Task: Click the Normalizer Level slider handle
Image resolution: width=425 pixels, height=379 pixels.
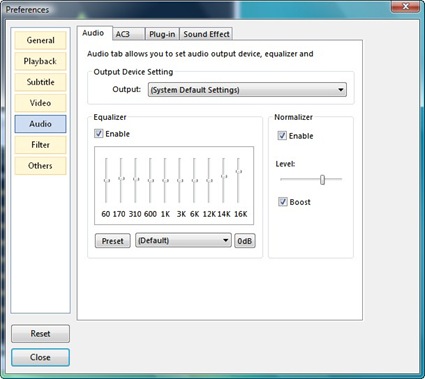Action: click(322, 180)
